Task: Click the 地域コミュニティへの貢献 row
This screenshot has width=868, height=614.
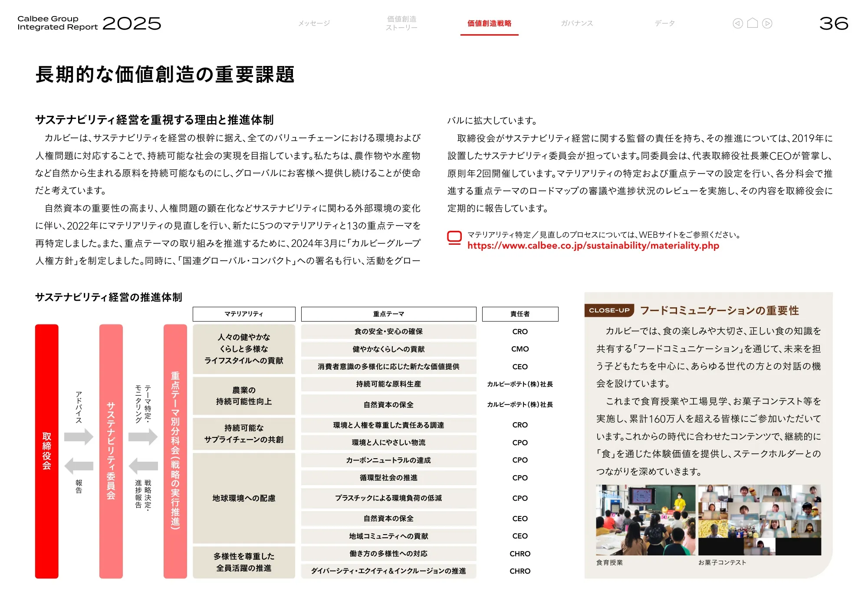Action: coord(388,536)
